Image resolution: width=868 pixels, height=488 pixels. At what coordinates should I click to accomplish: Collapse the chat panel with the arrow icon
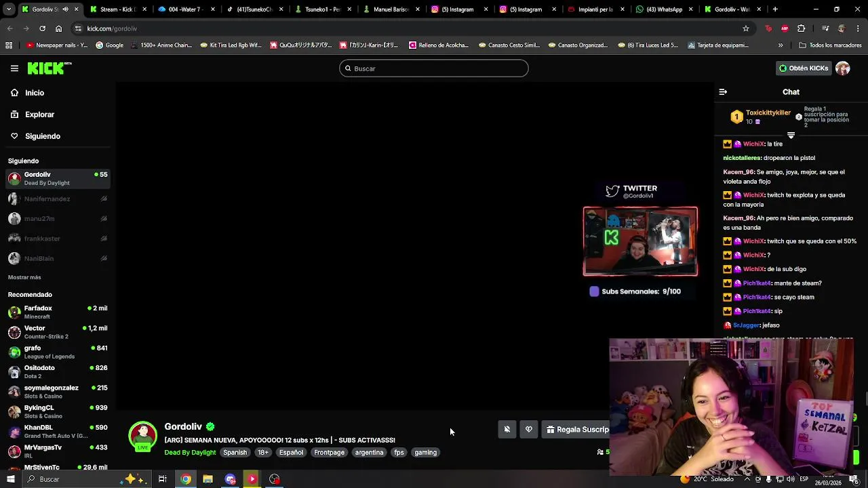723,91
